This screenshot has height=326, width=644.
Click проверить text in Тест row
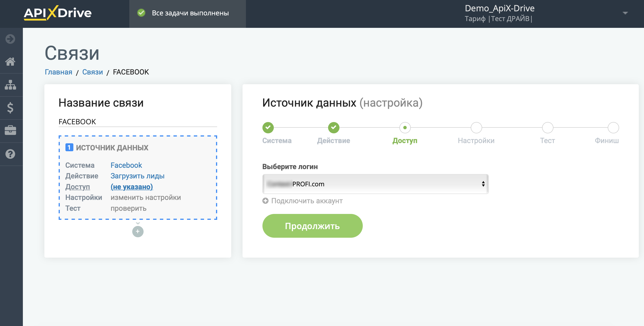pos(128,208)
